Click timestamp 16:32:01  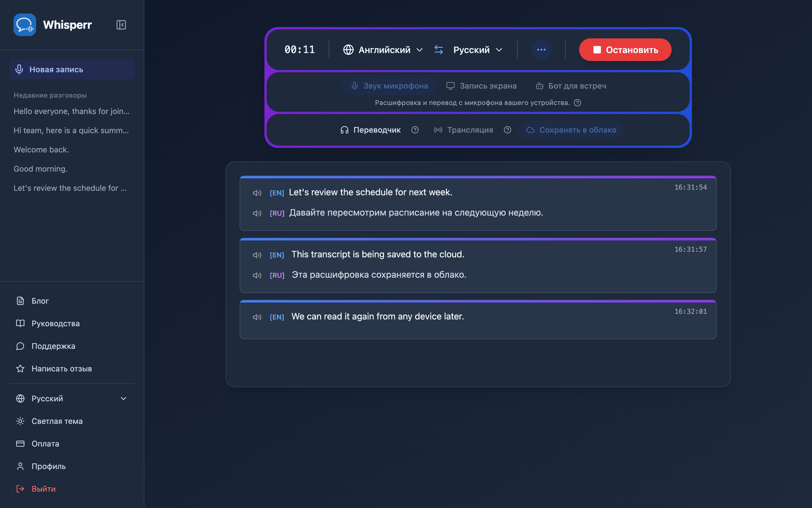(690, 311)
